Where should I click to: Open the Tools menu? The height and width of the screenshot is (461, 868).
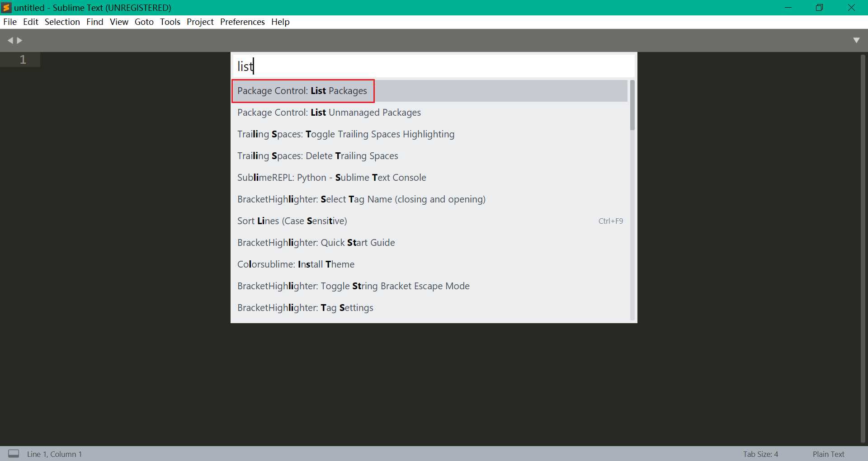click(170, 22)
